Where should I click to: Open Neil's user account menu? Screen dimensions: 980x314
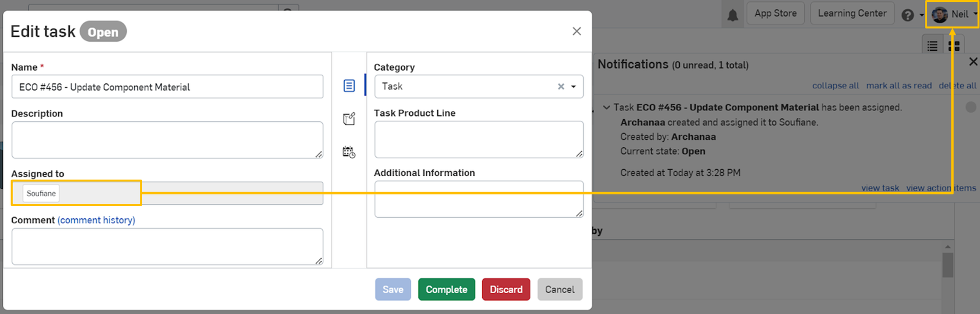pos(952,14)
